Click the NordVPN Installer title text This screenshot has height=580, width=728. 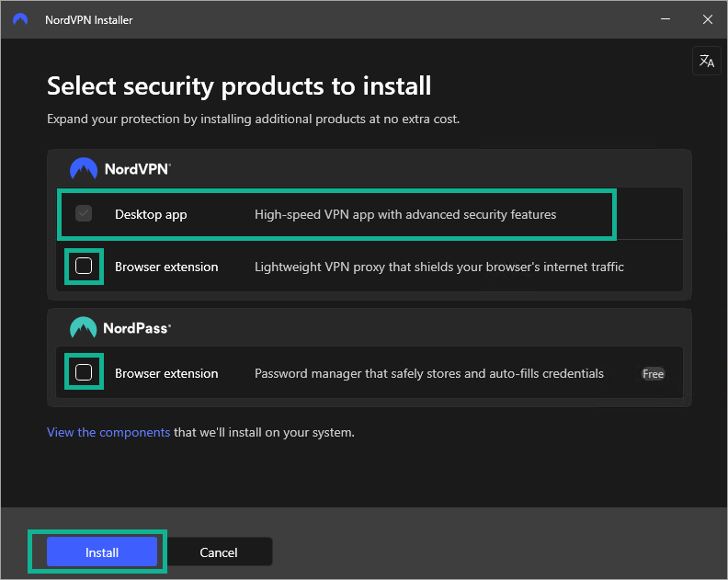coord(88,20)
